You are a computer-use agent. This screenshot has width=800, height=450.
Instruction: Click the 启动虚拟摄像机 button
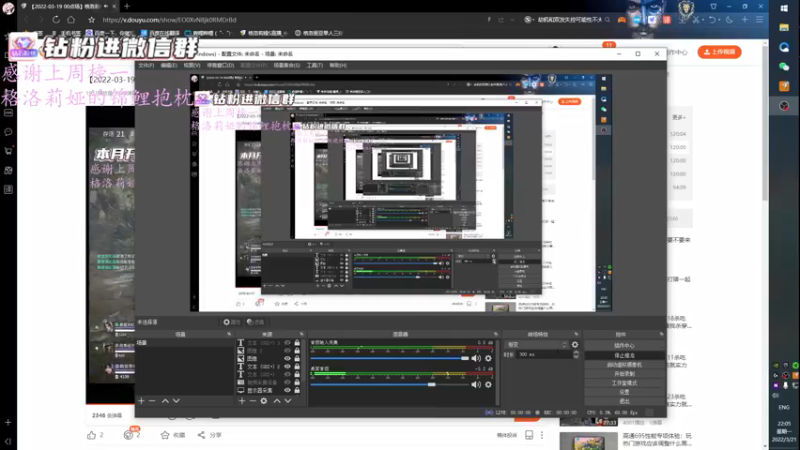pos(624,365)
